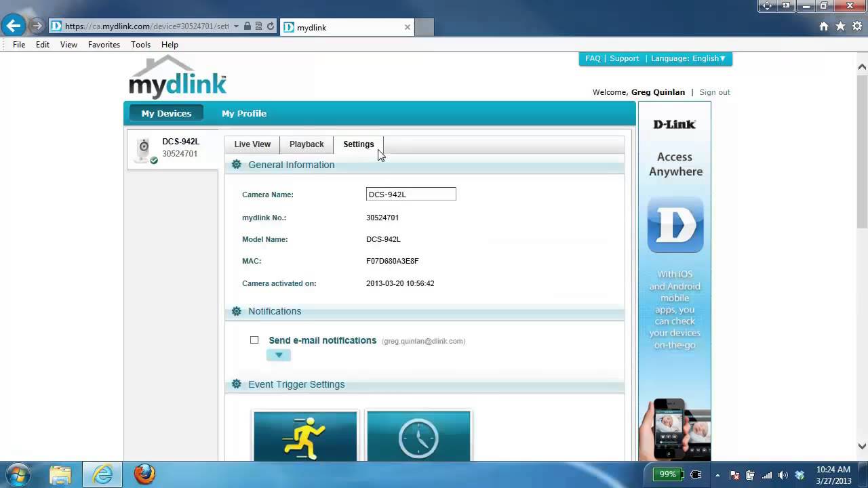Viewport: 868px width, 488px height.
Task: Click the network signal bars tray icon
Action: 767,475
